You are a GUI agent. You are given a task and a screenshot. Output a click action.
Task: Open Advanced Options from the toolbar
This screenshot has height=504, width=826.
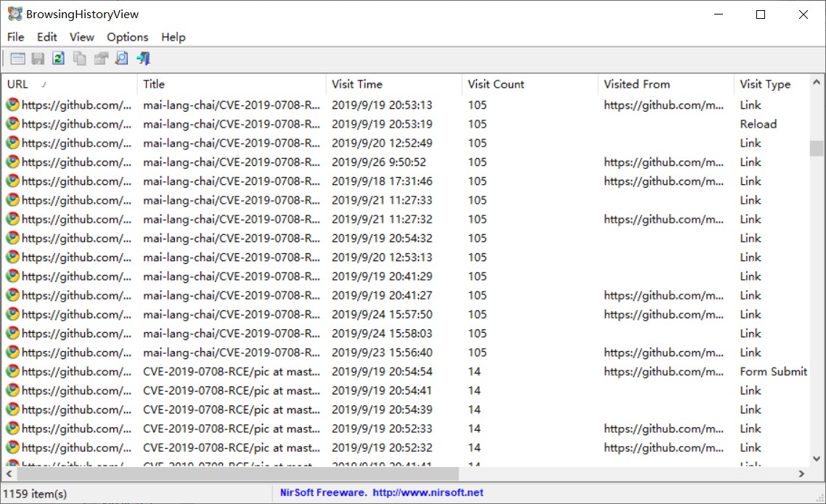(17, 59)
